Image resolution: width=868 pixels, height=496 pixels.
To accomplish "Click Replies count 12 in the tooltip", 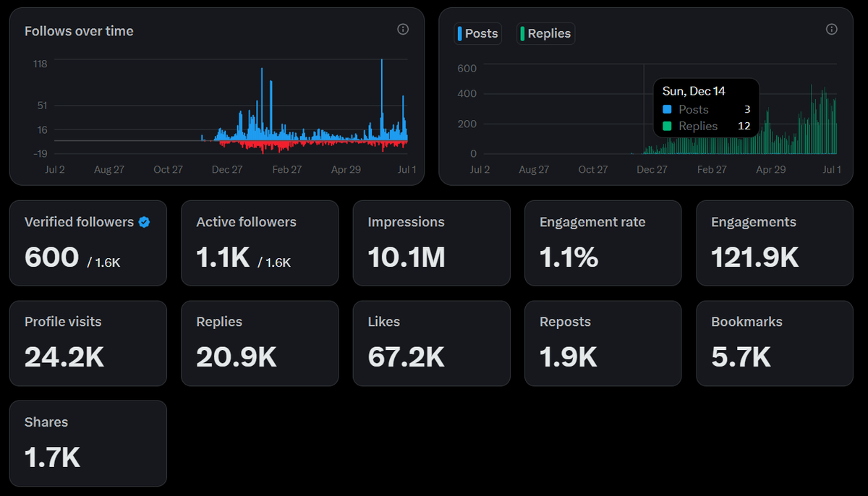I will [744, 126].
